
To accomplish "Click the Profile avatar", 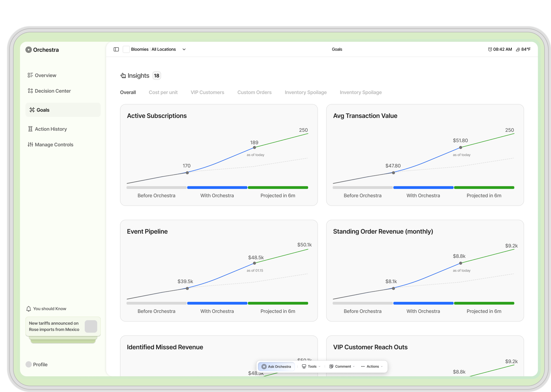I will coord(29,364).
